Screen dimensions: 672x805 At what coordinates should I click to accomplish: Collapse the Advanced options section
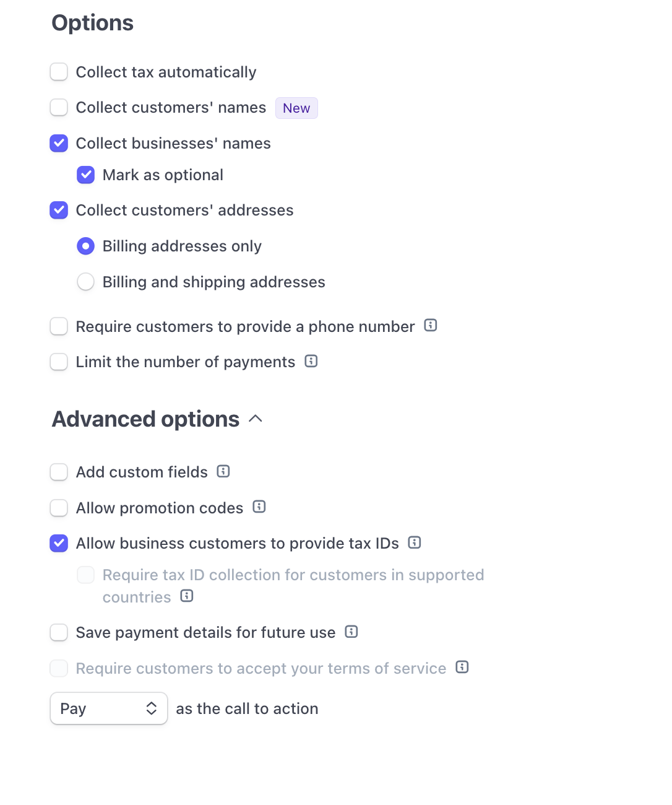(x=256, y=419)
